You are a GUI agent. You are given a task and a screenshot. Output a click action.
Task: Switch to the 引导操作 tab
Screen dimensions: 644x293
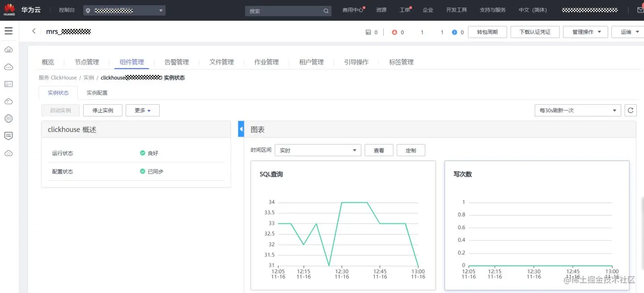point(356,62)
